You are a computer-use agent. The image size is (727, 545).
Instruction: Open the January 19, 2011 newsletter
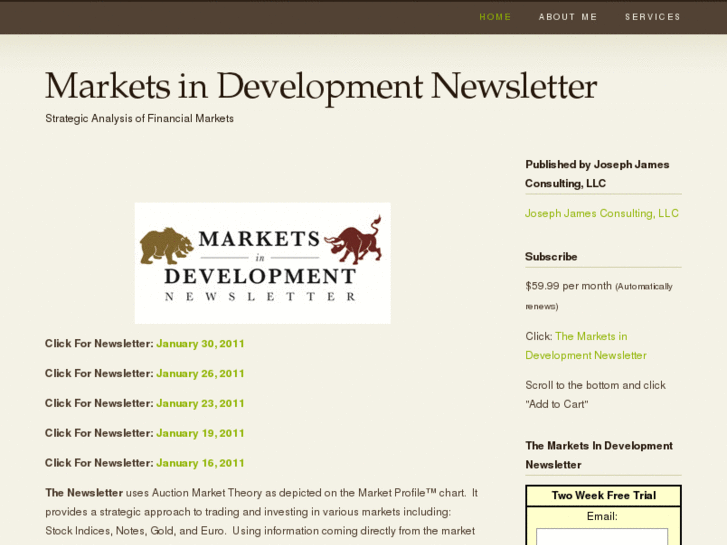[x=200, y=433]
